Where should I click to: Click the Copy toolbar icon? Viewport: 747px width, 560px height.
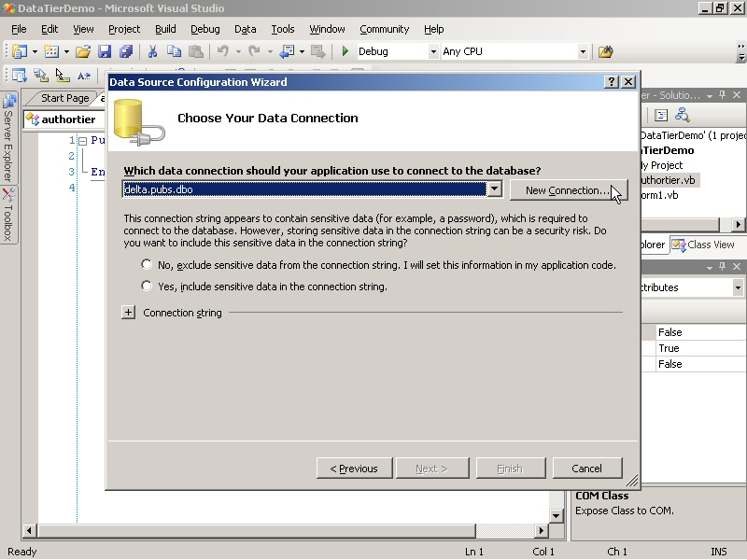pyautogui.click(x=174, y=51)
